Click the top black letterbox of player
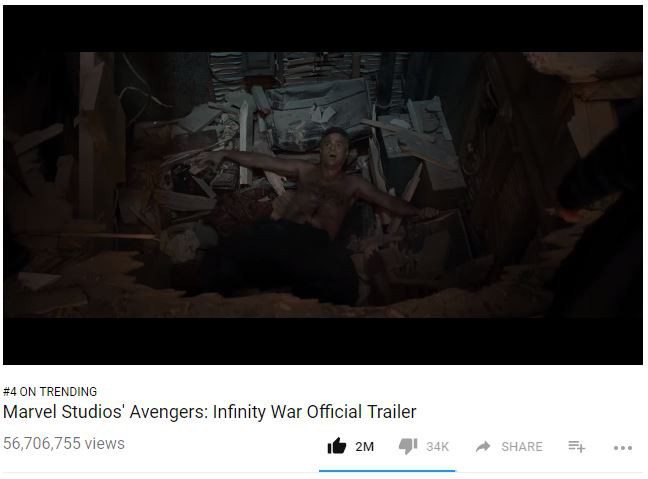 click(323, 28)
